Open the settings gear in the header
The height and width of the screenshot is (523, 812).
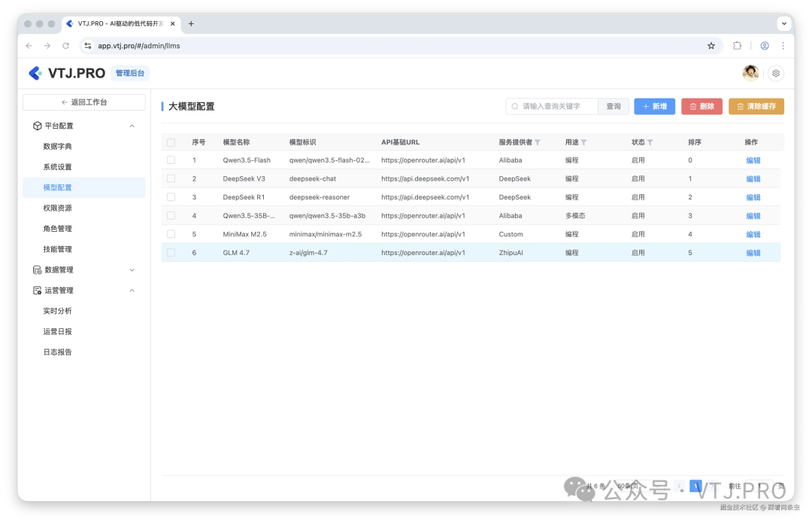pos(776,73)
